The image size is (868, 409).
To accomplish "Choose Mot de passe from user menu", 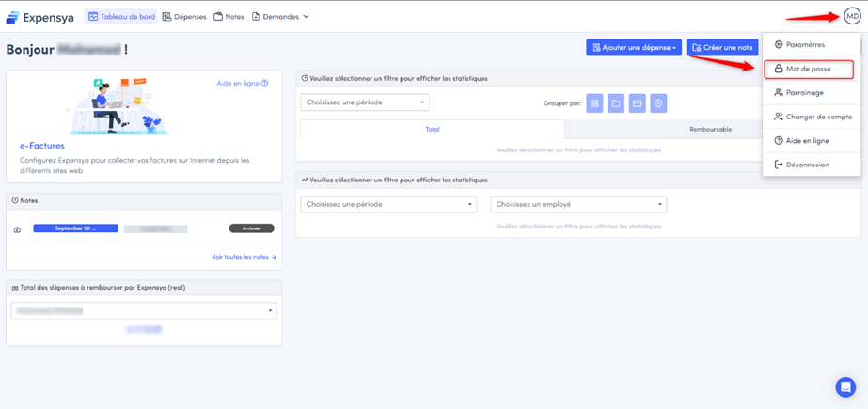I will pyautogui.click(x=808, y=69).
